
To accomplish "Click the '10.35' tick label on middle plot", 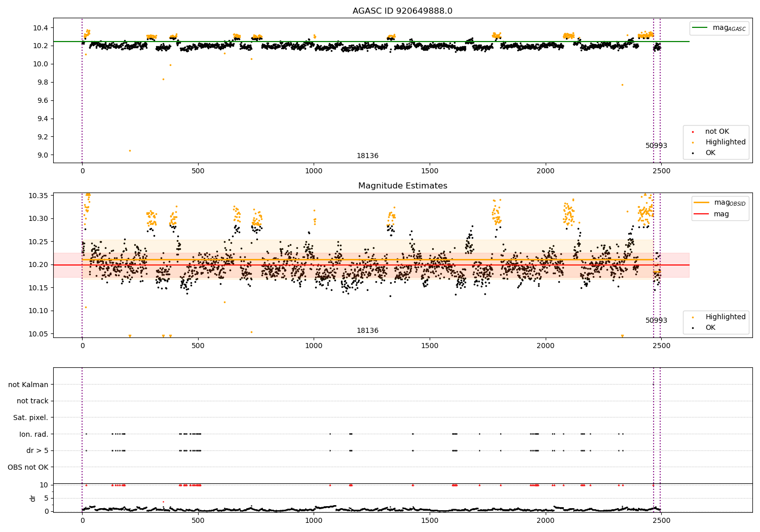I will [39, 196].
